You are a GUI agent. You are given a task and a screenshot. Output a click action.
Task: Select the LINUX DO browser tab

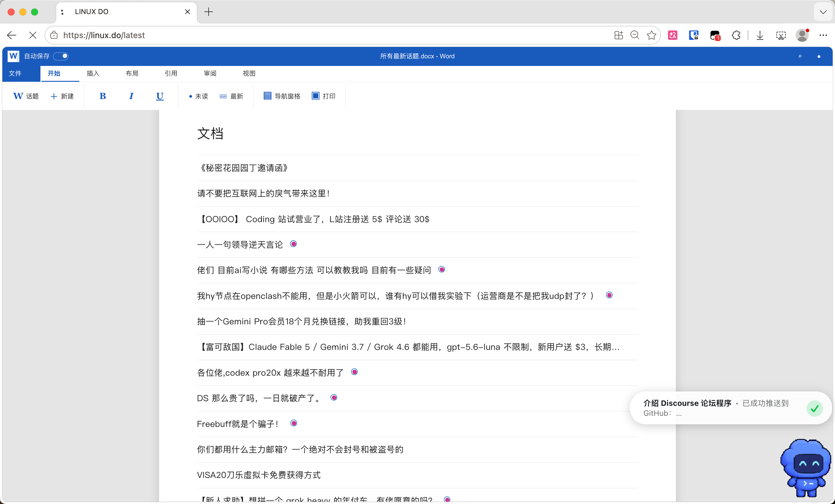[x=126, y=12]
